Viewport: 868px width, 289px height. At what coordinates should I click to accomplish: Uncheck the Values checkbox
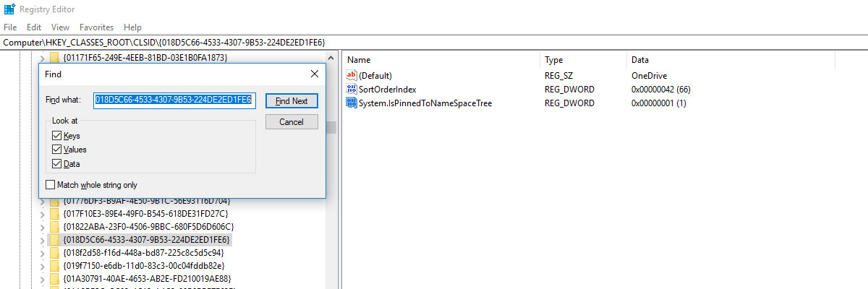click(57, 150)
